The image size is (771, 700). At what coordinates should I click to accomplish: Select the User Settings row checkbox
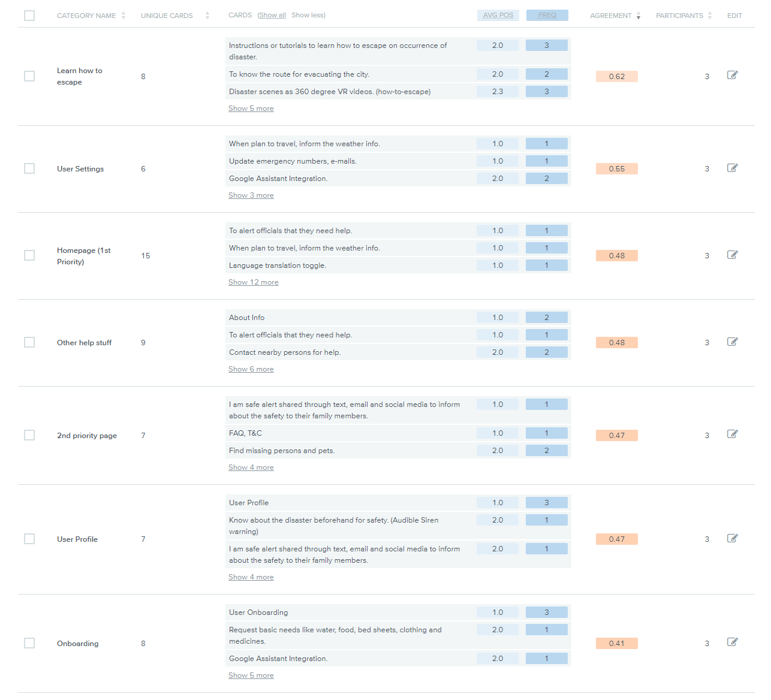(x=29, y=168)
